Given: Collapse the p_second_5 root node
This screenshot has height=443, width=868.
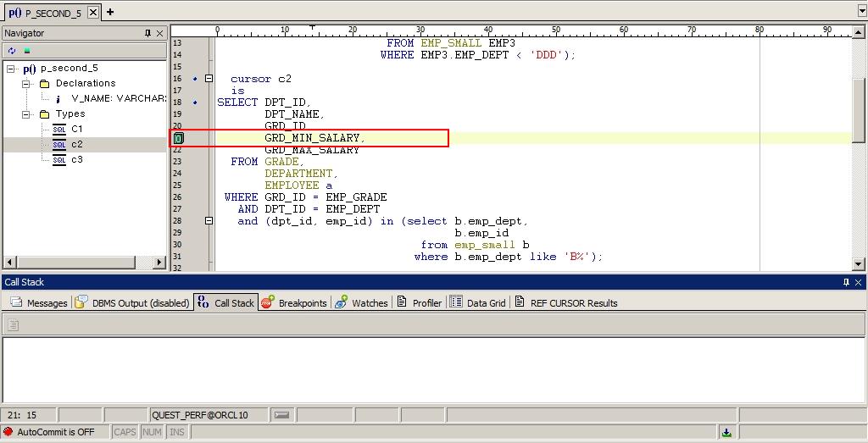Looking at the screenshot, I should click(x=11, y=69).
